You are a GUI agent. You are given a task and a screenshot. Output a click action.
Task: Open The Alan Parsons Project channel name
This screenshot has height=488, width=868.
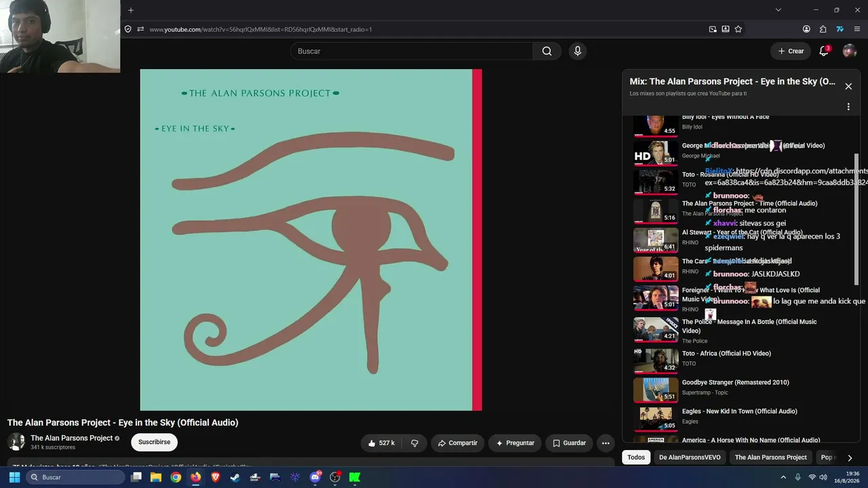pyautogui.click(x=72, y=438)
